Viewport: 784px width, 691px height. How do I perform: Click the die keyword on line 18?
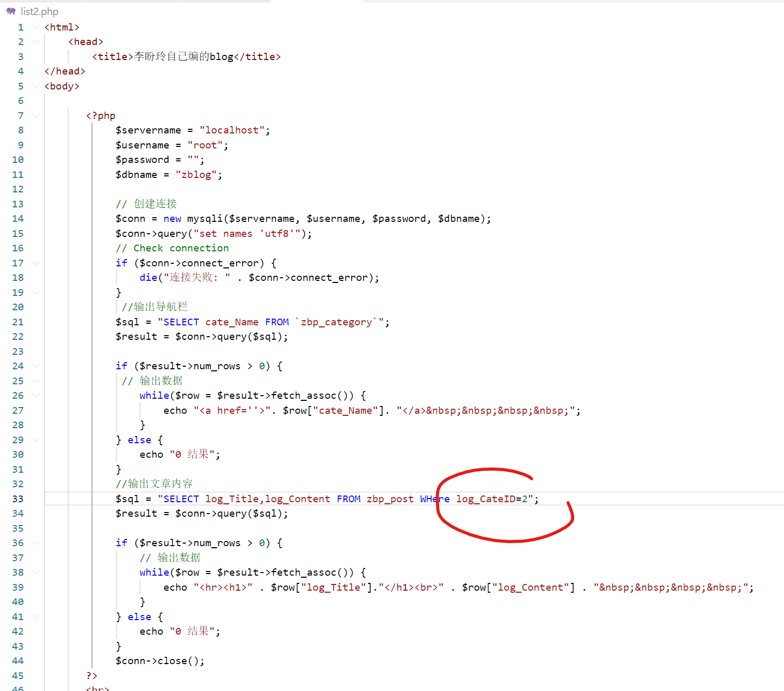(x=148, y=277)
